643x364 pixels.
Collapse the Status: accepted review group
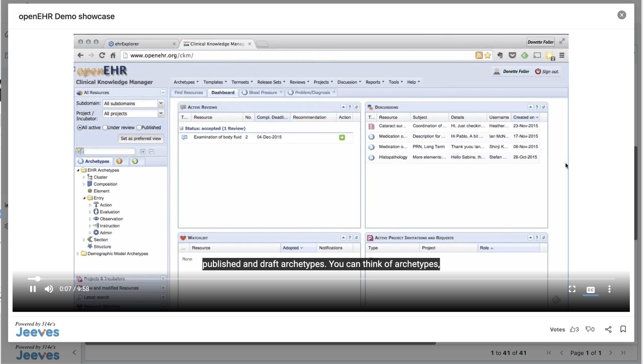[x=181, y=128]
